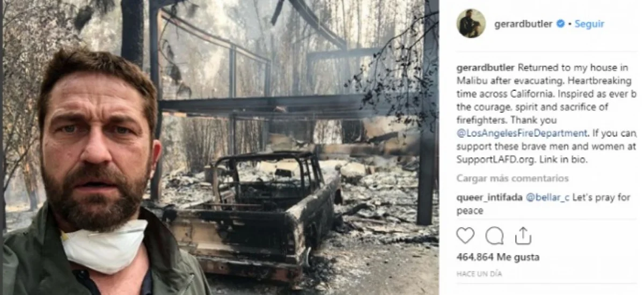Screen dimensions: 644x295
Task: Open the @LosAngelesFireDepartment mention
Action: point(522,133)
